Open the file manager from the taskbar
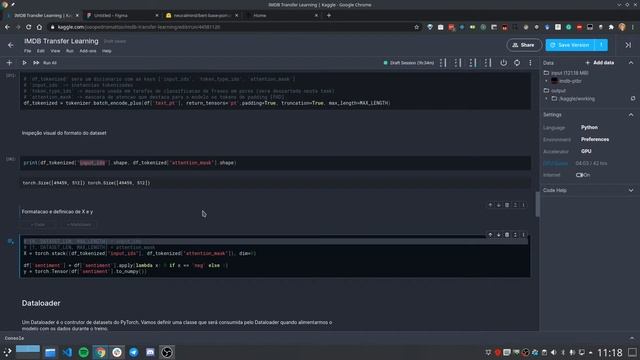Image resolution: width=640 pixels, height=360 pixels. coord(50,352)
